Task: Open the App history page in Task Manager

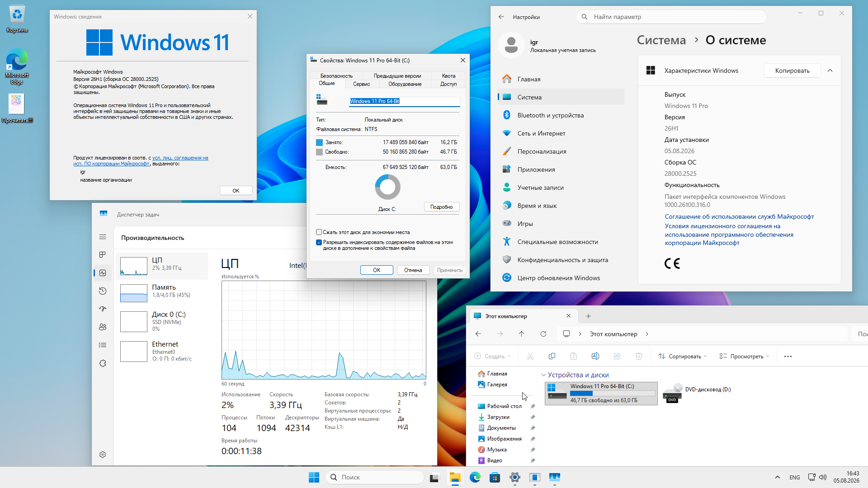Action: (x=103, y=291)
